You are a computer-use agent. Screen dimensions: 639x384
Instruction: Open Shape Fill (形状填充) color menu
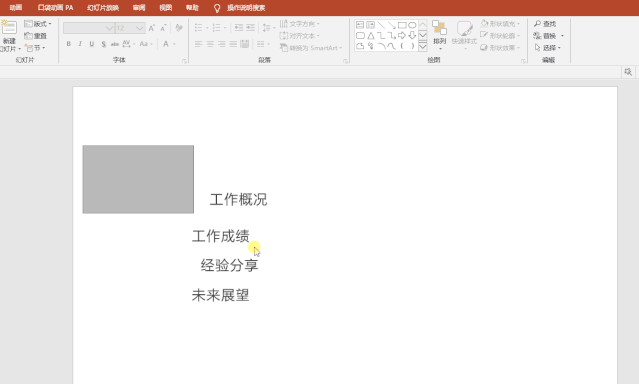(x=500, y=24)
